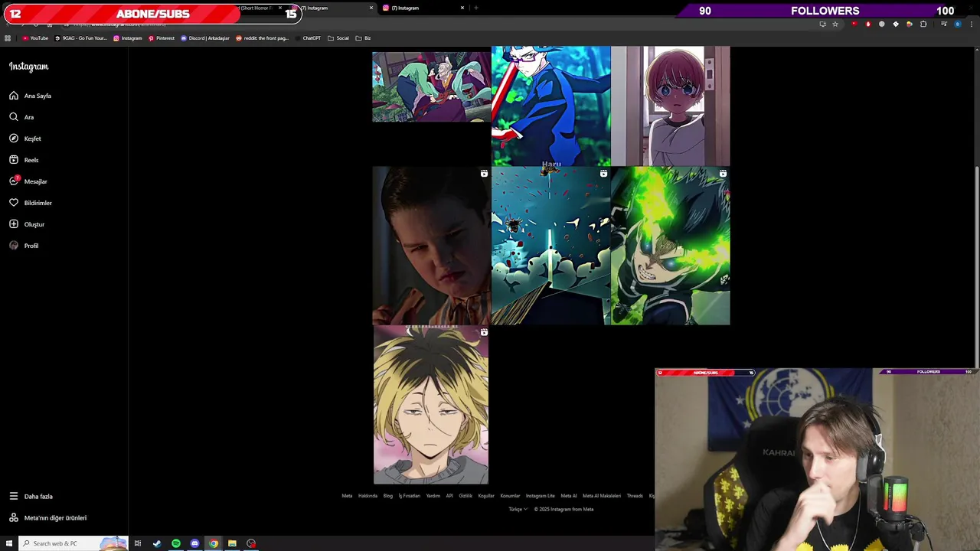This screenshot has width=980, height=551.
Task: Open the blonde-haired anime character reel
Action: click(431, 405)
